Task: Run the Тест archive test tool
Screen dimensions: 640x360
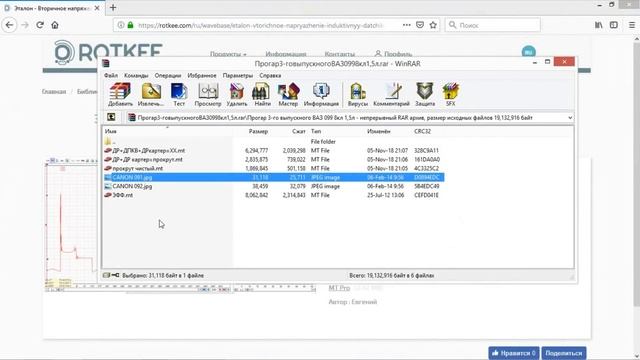Action: tap(179, 94)
